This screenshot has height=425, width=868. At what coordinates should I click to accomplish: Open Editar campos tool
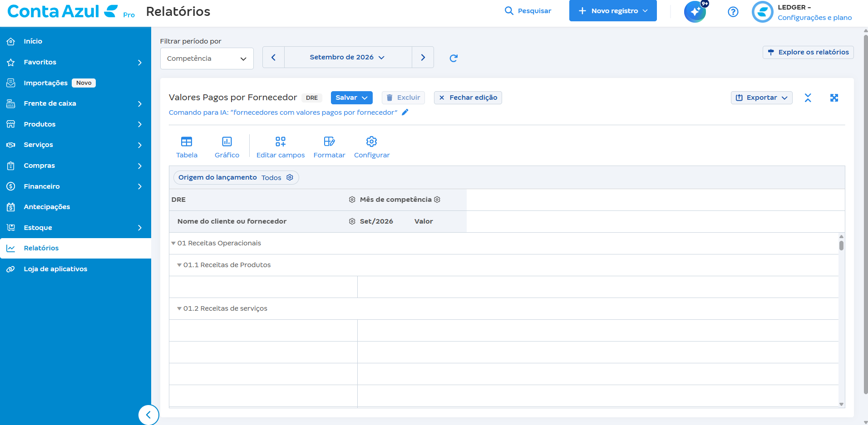click(x=281, y=147)
